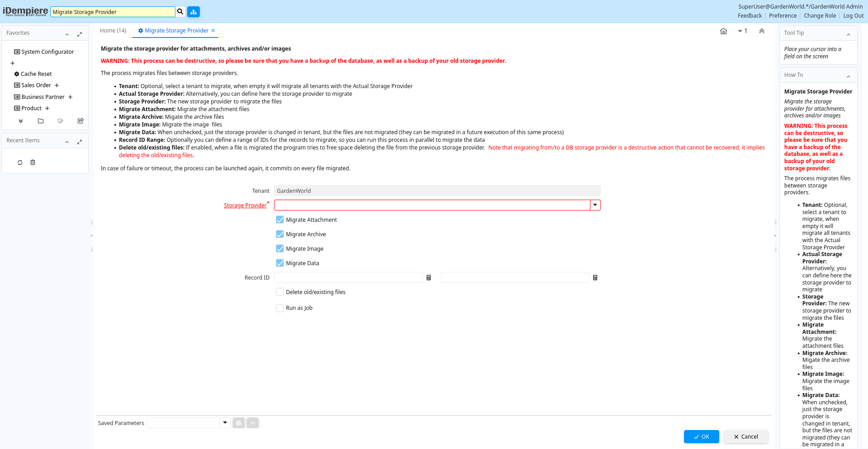This screenshot has height=449, width=868.
Task: Expand the Saved Parameters dropdown
Action: click(225, 423)
